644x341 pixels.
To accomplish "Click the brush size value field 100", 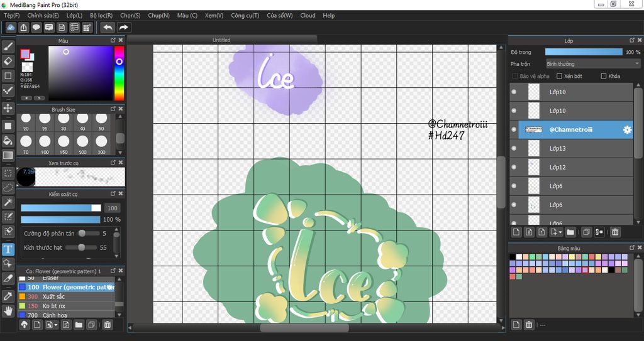I will coord(113,208).
